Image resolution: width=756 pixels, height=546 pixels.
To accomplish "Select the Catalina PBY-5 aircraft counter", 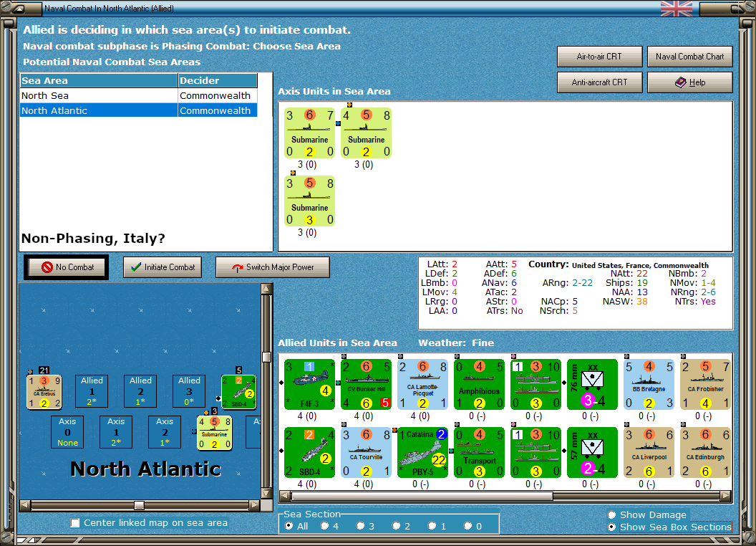I will 422,452.
